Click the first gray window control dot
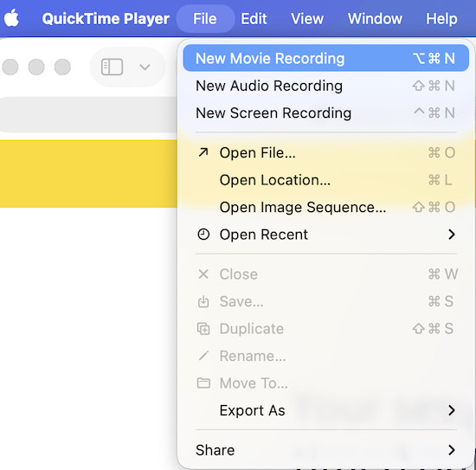This screenshot has height=470, width=476. [x=10, y=67]
